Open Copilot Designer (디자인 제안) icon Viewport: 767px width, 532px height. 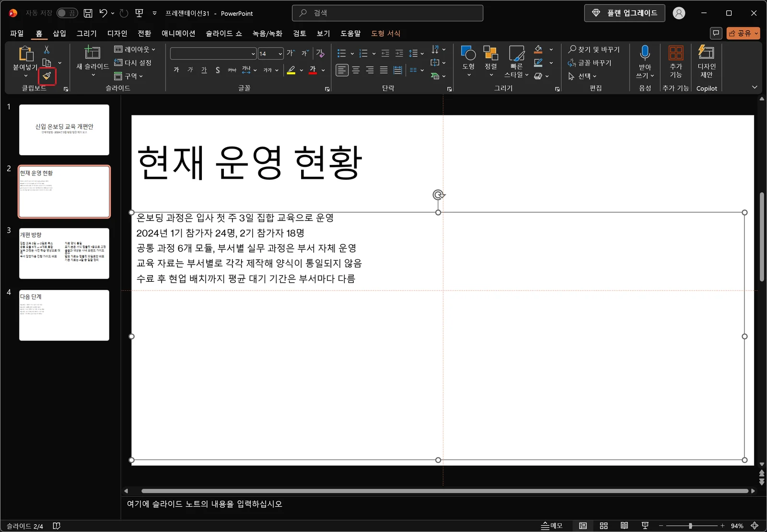click(x=706, y=52)
